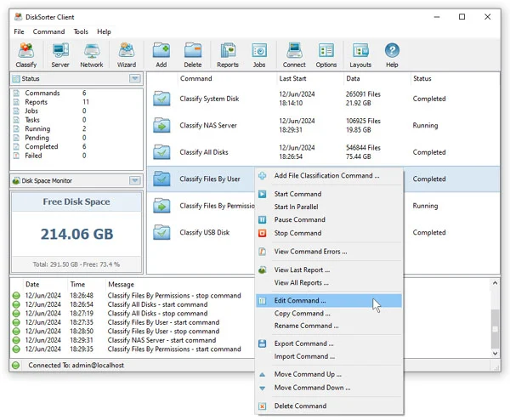510x420 pixels.
Task: Click the Classify NAS Server folder icon
Action: click(161, 125)
